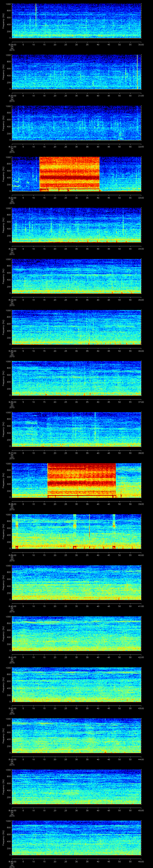Select the spectrogram panel starting at 8:31:00
The height and width of the screenshot is (868, 153).
pyautogui.click(x=76, y=123)
